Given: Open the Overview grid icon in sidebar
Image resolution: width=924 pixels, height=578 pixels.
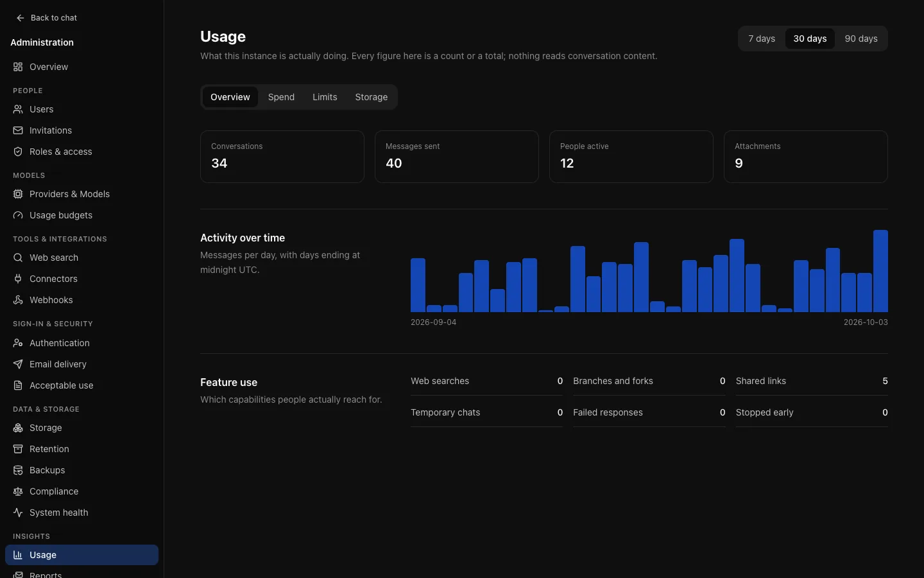Looking at the screenshot, I should pyautogui.click(x=18, y=67).
